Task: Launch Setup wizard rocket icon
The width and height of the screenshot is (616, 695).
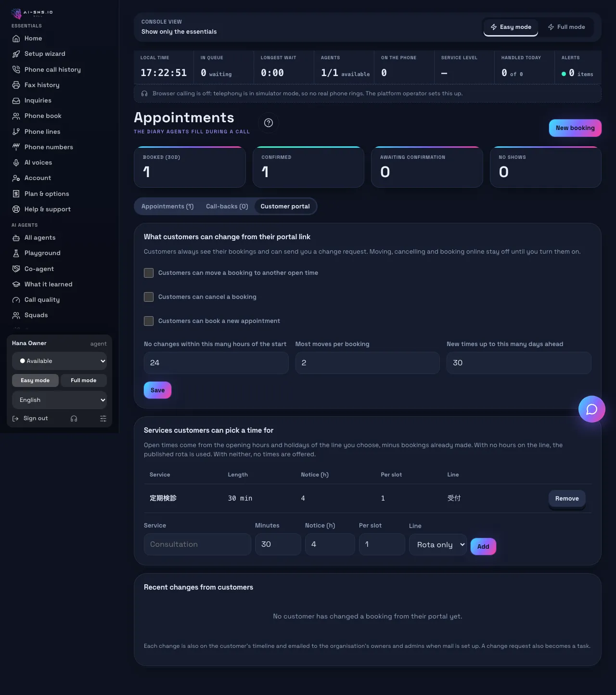Action: click(16, 54)
